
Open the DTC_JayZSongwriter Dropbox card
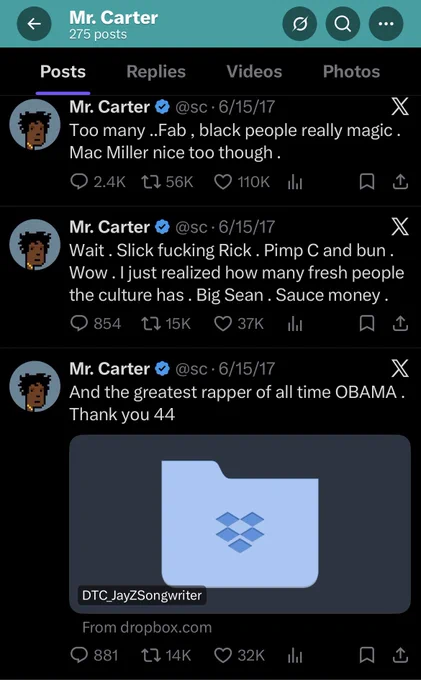[x=240, y=524]
